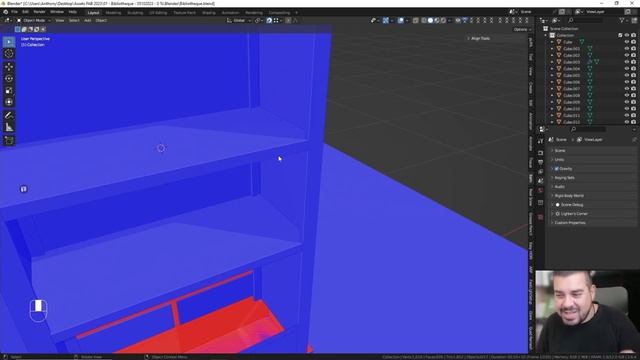Disable Cube.002 render camera icon

tap(633, 56)
